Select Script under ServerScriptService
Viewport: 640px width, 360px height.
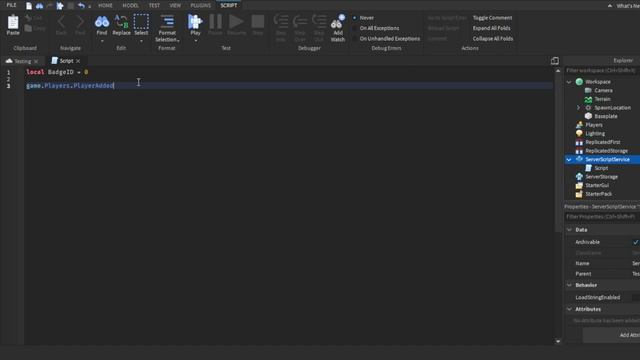[601, 168]
